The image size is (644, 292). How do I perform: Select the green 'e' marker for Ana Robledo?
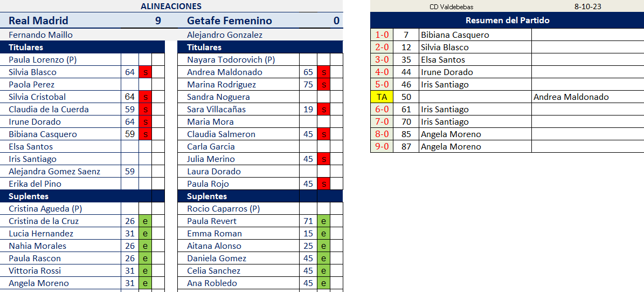click(x=324, y=283)
